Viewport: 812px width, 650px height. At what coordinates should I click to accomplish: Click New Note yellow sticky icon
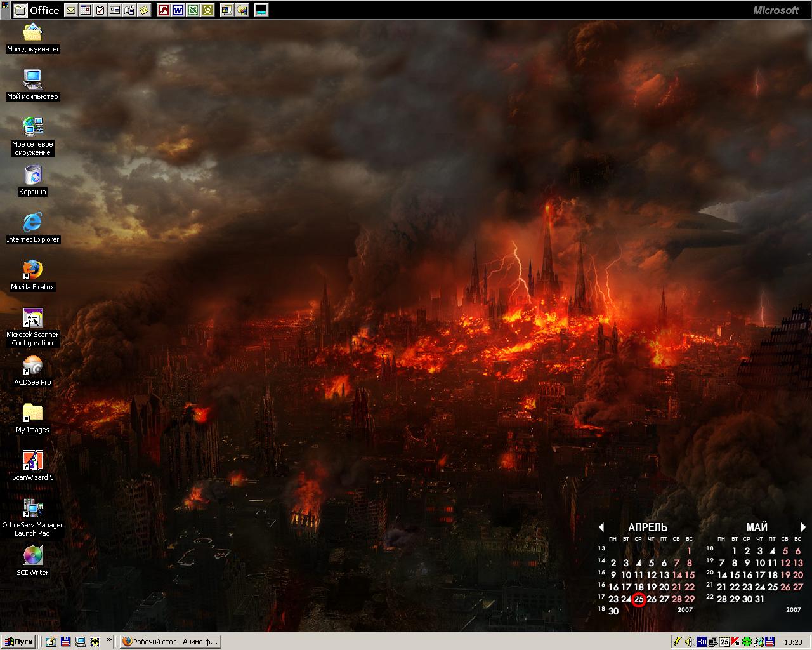pos(145,10)
